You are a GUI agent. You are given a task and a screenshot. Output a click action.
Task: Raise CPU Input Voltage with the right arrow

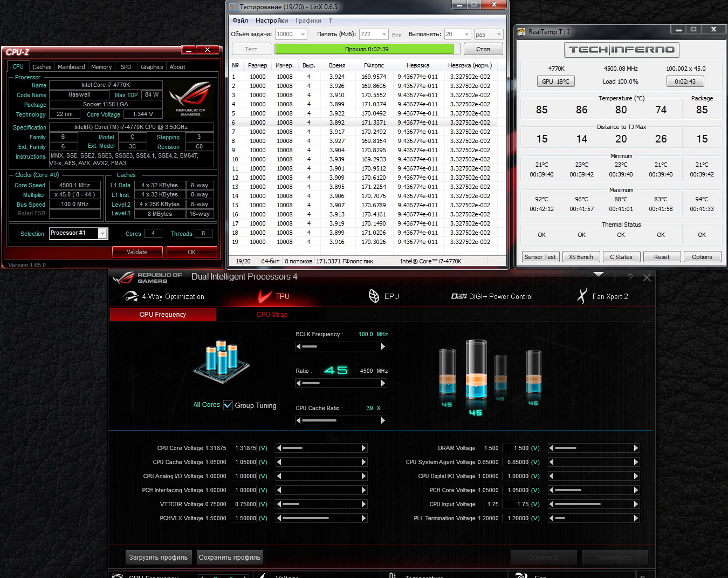tap(636, 504)
